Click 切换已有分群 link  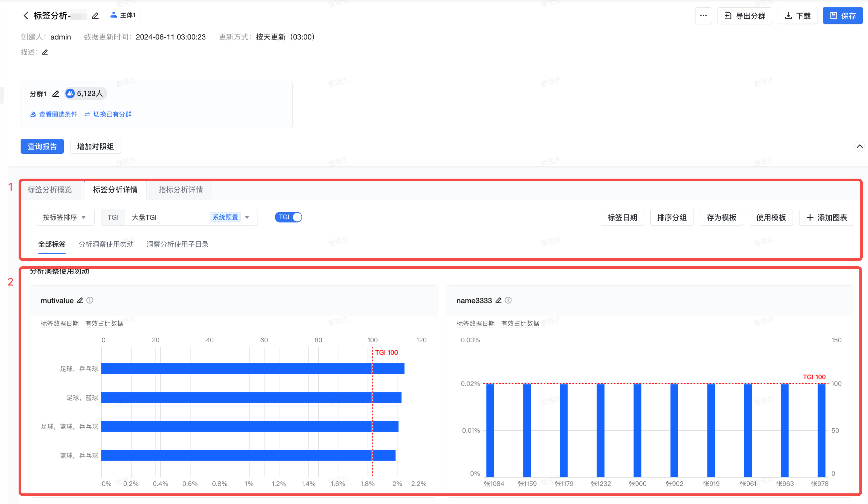[x=108, y=114]
